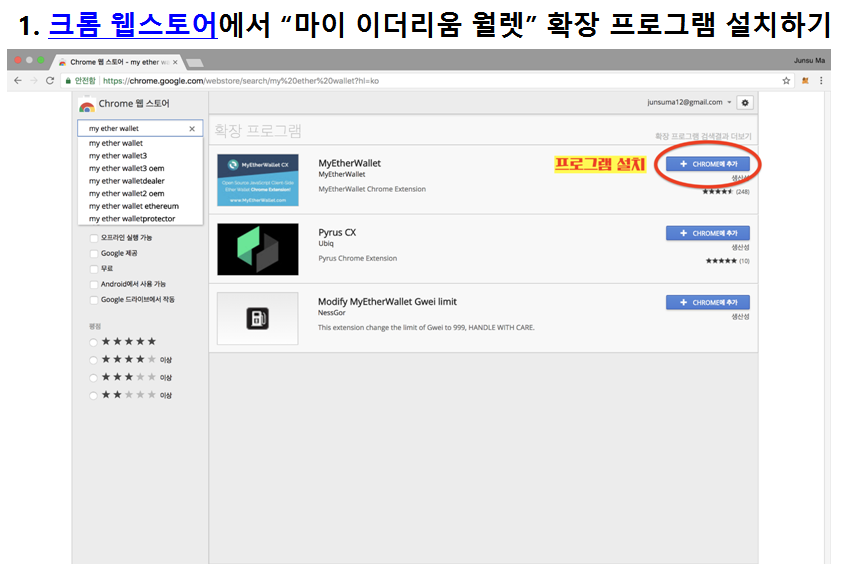Add Pyrus CX to Chrome
The height and width of the screenshot is (565, 862).
[708, 233]
